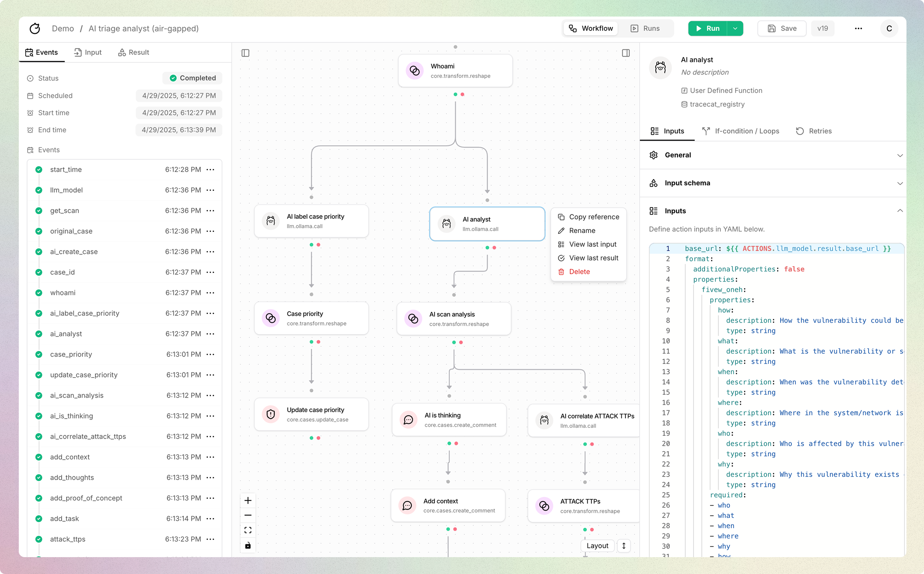Click the canvas zoom in button
This screenshot has width=924, height=574.
pos(248,500)
